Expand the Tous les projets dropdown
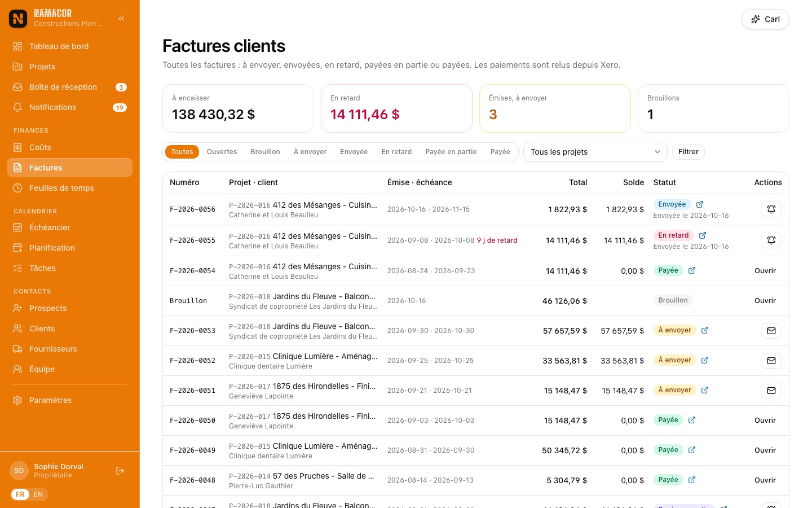The image size is (812, 508). click(x=595, y=152)
